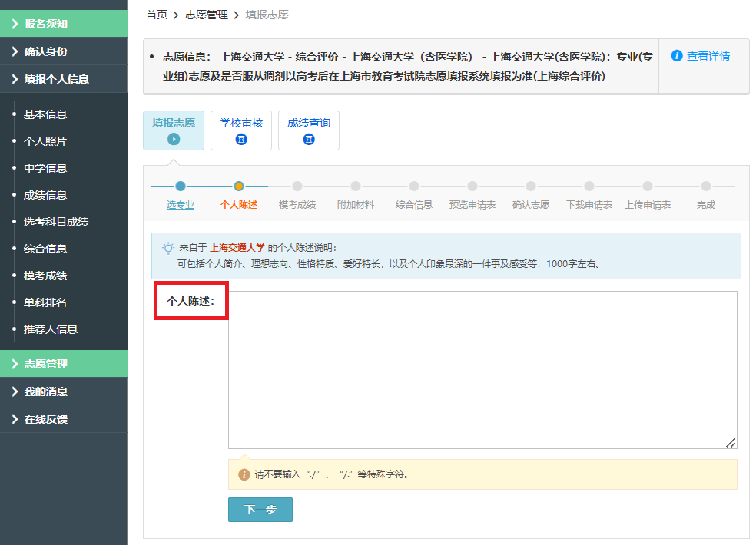Click the blue info icon beside 查看详情

(677, 56)
